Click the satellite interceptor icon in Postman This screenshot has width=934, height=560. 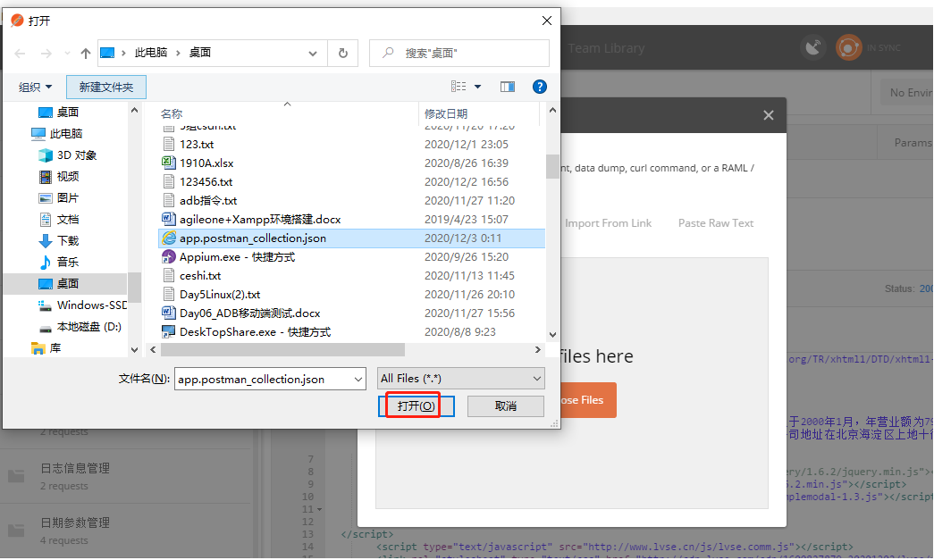tap(813, 47)
